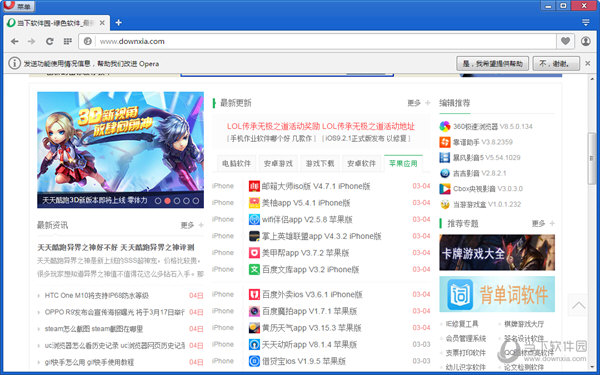Accept sending usage info to Opera
This screenshot has height=375, width=600.
tap(492, 64)
